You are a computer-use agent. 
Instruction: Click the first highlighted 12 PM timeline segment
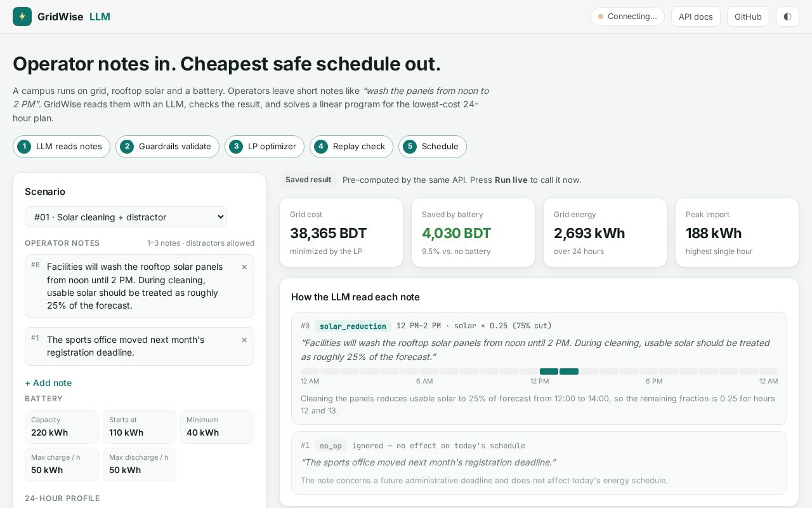tap(549, 371)
